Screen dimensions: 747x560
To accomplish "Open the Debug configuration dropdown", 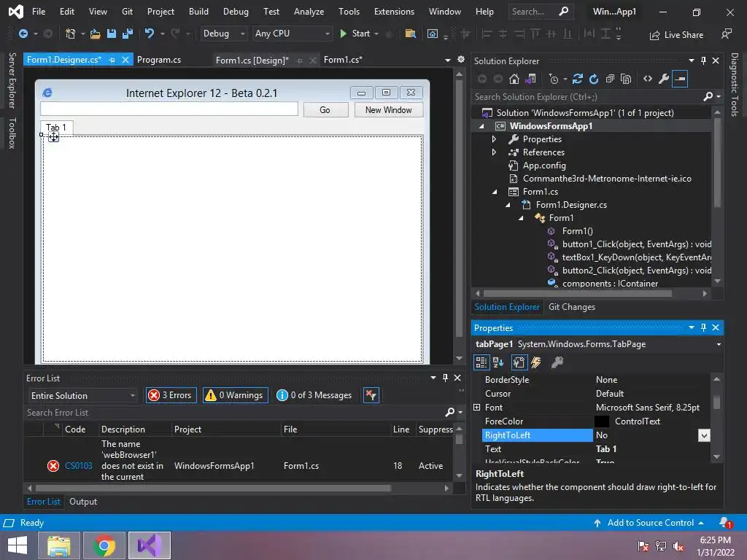I will [223, 34].
